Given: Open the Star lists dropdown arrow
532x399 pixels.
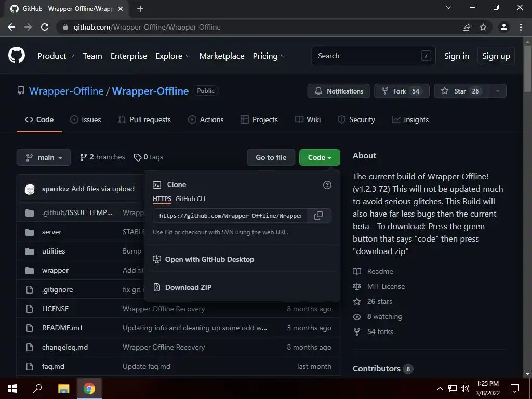Looking at the screenshot, I should tap(498, 91).
